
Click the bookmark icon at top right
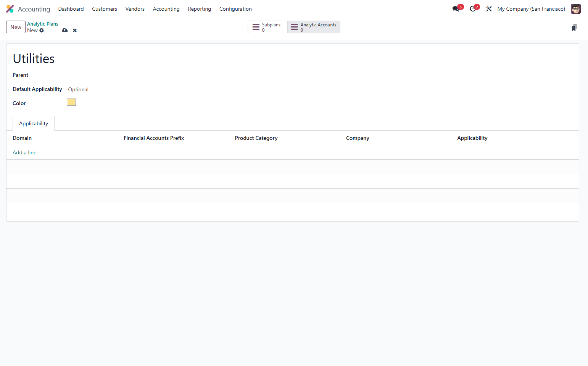point(574,28)
